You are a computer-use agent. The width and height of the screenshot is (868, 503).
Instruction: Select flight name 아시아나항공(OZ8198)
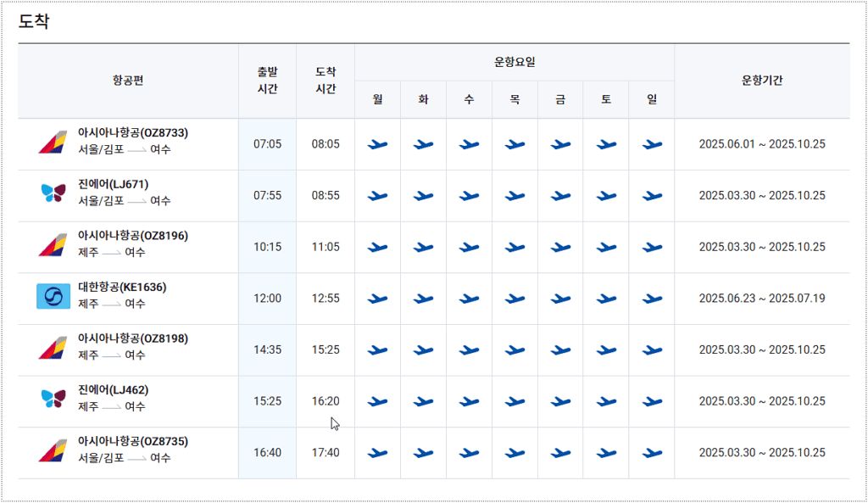[133, 338]
